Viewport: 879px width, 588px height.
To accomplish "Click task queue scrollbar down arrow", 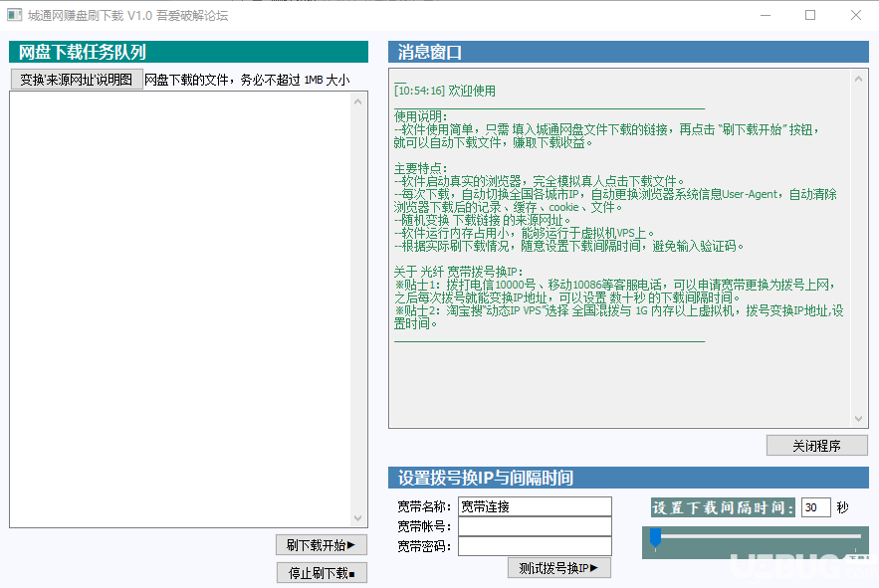I will click(358, 518).
